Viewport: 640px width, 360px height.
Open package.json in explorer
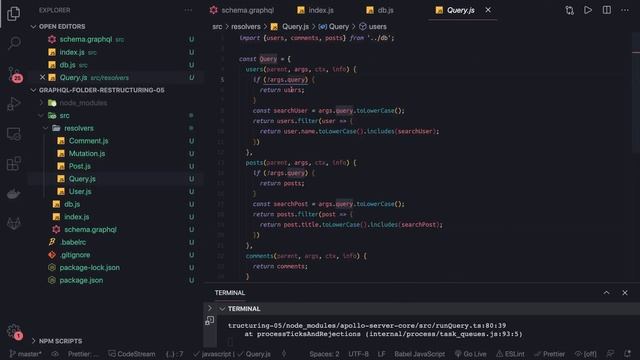pyautogui.click(x=81, y=280)
